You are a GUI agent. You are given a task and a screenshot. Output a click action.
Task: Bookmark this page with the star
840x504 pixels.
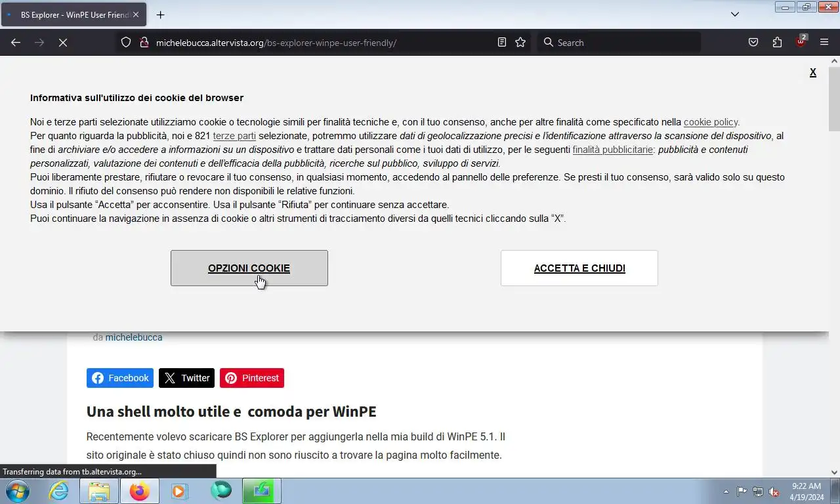click(520, 43)
